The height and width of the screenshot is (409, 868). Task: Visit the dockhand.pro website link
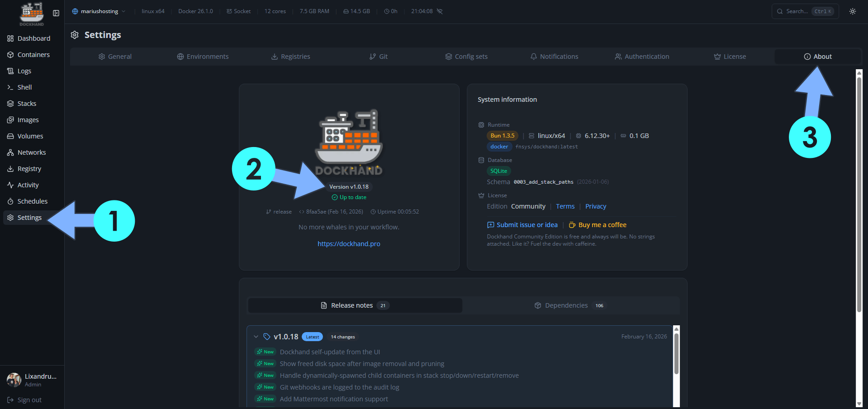348,243
